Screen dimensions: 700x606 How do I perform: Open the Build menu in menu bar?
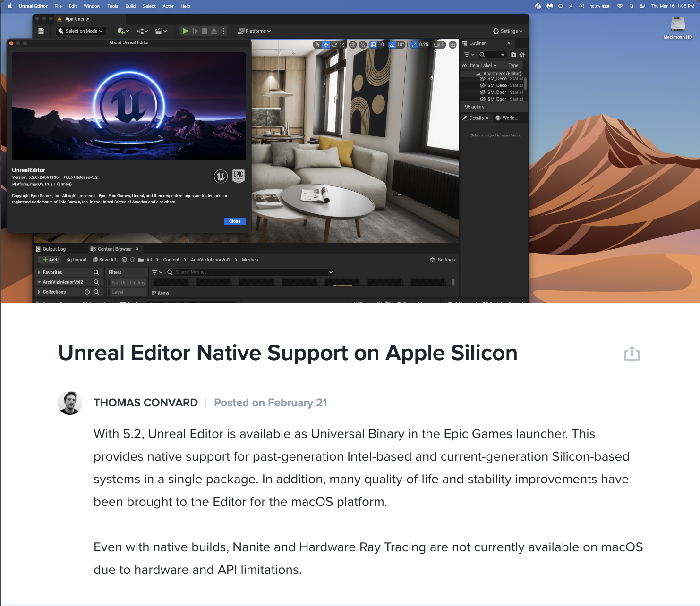pos(130,6)
